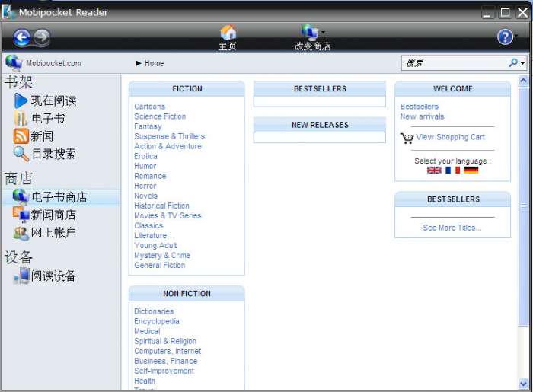Open the Medical category link
The height and width of the screenshot is (392, 533).
click(x=147, y=331)
